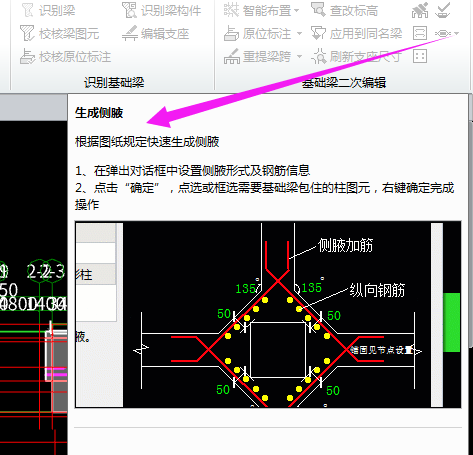This screenshot has width=473, height=455.
Task: Open the 编辑支座 tool
Action: 155,33
